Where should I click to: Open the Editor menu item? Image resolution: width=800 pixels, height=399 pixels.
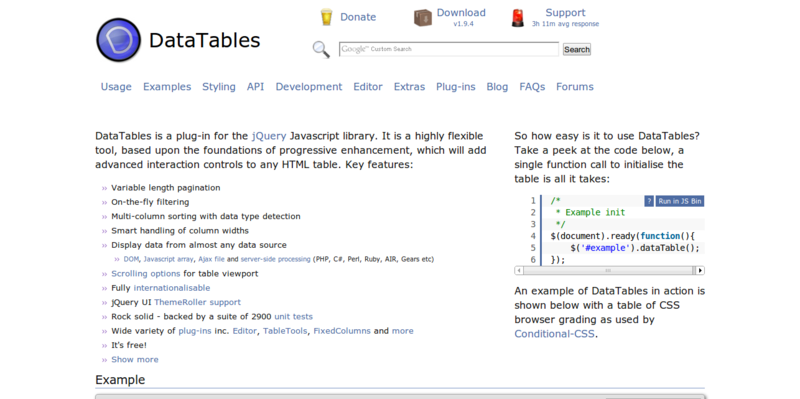[x=368, y=87]
